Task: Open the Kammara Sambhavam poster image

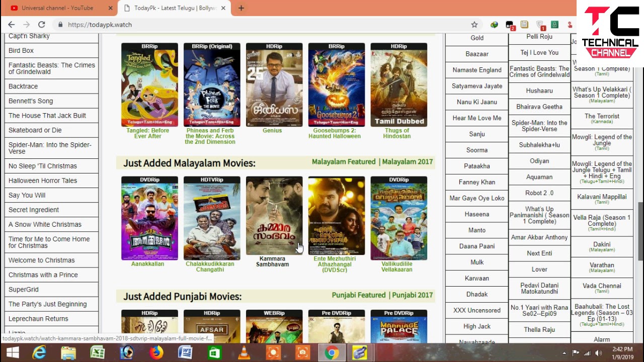Action: click(274, 216)
